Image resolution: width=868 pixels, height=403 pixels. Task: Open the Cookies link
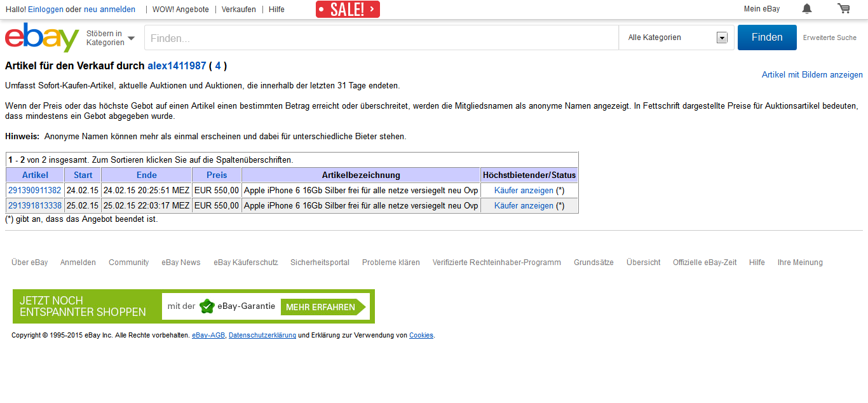coord(421,336)
